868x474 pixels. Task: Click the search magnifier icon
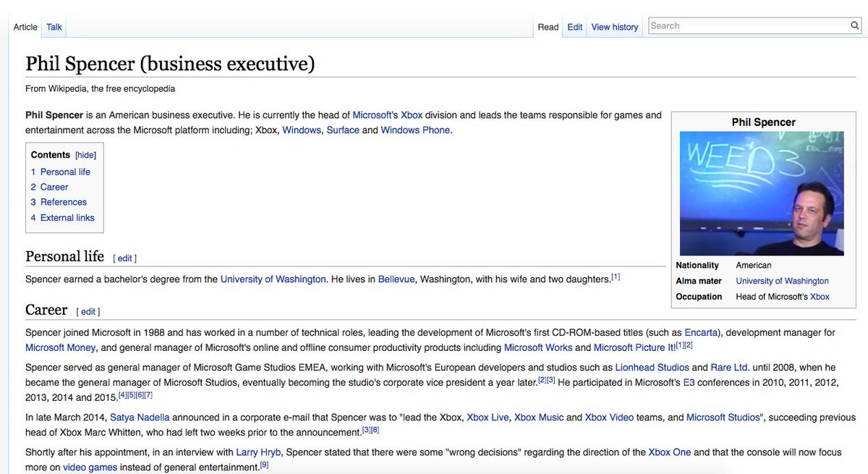(854, 25)
